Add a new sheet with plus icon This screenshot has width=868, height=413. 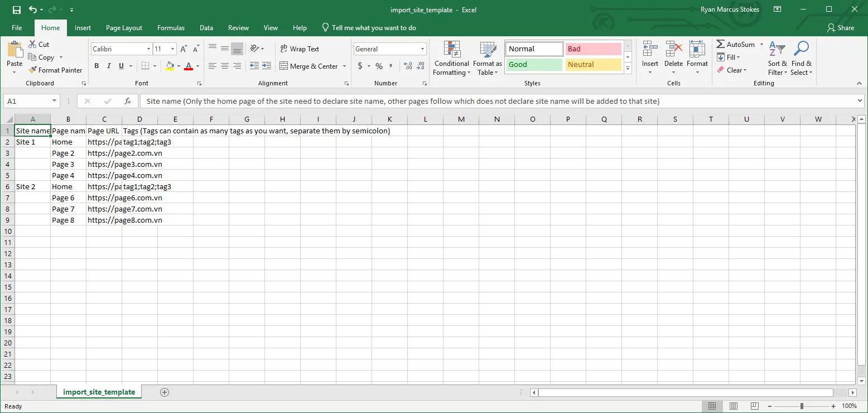click(164, 392)
